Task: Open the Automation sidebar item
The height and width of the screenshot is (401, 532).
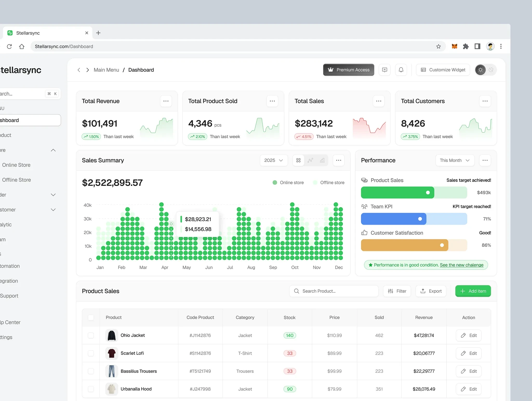Action: pos(10,266)
